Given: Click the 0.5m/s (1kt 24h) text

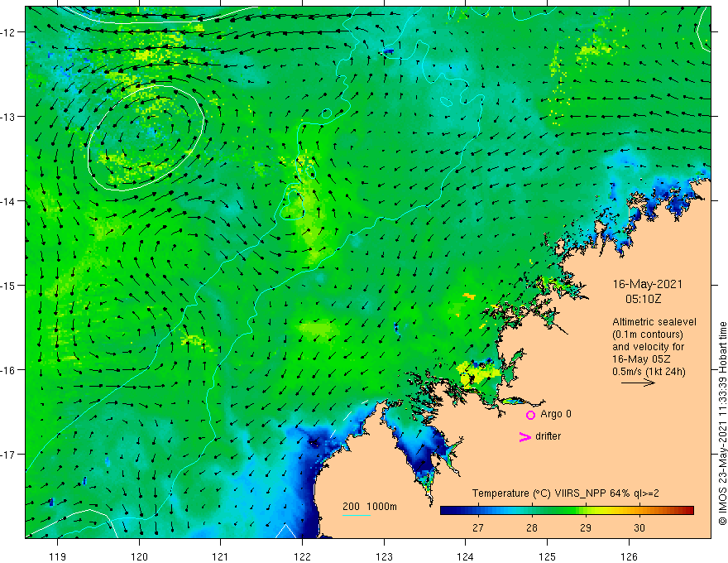Looking at the screenshot, I should [649, 372].
